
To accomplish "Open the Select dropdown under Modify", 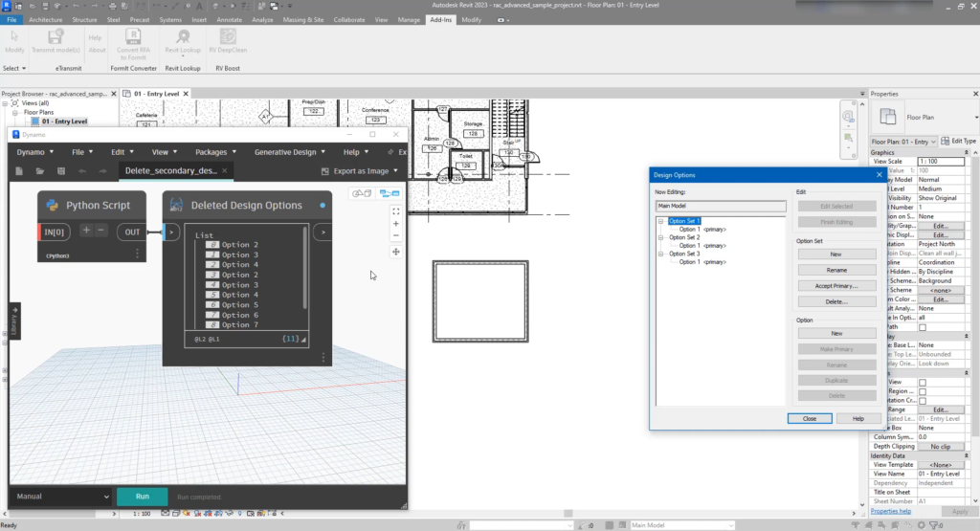I will click(x=14, y=68).
